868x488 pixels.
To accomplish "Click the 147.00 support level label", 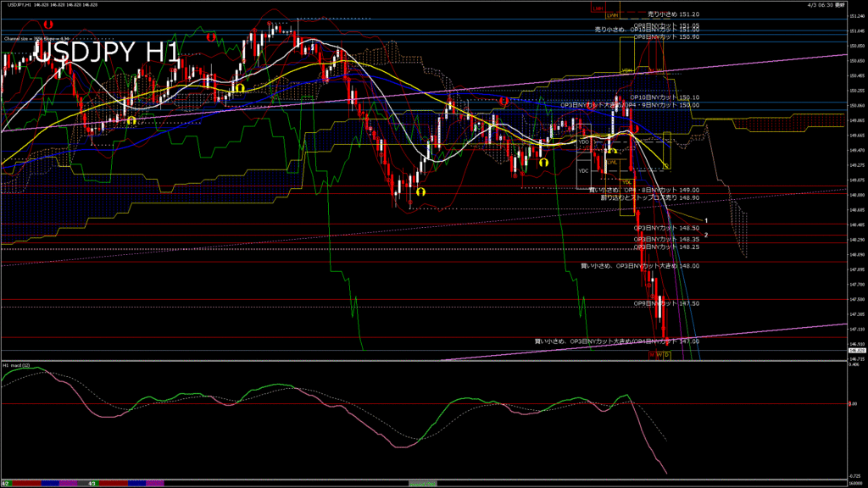I will coord(617,341).
